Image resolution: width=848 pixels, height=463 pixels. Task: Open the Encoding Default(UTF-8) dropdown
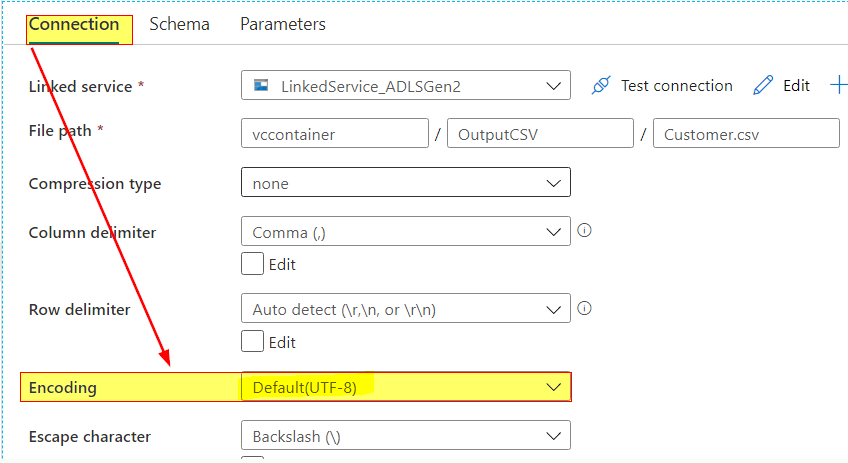click(406, 387)
